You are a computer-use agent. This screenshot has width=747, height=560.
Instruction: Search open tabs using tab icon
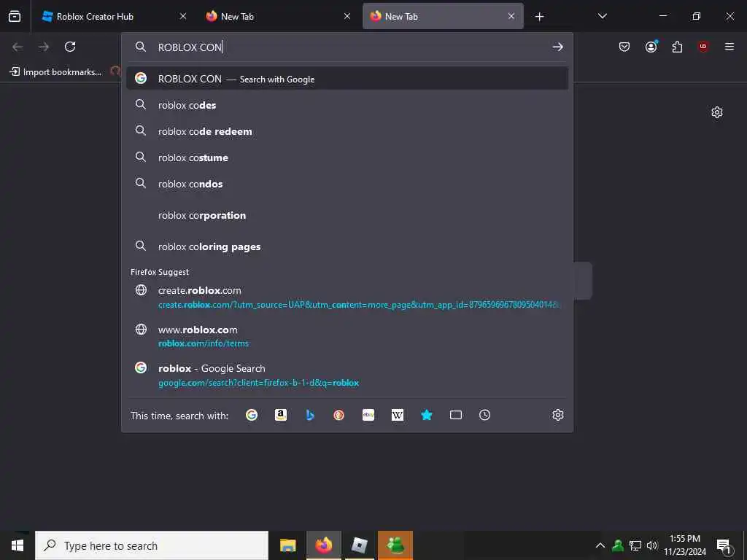click(x=456, y=415)
